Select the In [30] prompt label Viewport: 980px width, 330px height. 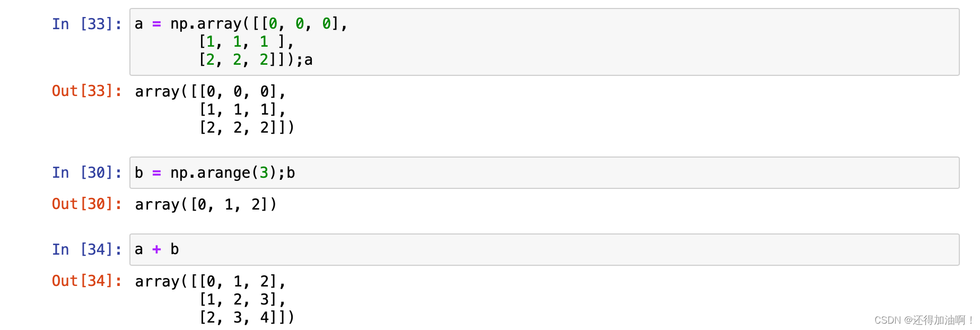pos(87,172)
